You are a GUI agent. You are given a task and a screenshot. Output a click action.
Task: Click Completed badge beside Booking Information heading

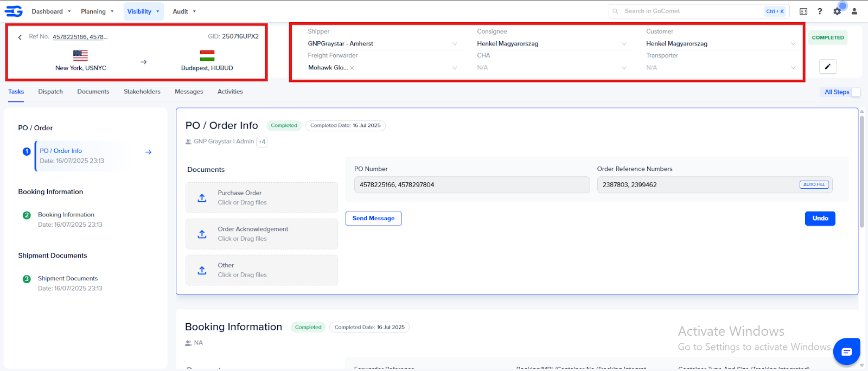pyautogui.click(x=308, y=328)
